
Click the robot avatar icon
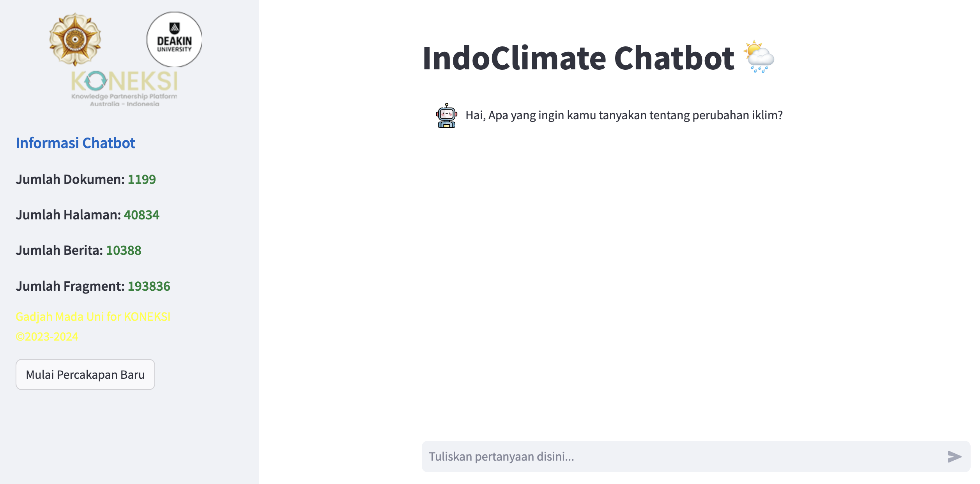(447, 115)
